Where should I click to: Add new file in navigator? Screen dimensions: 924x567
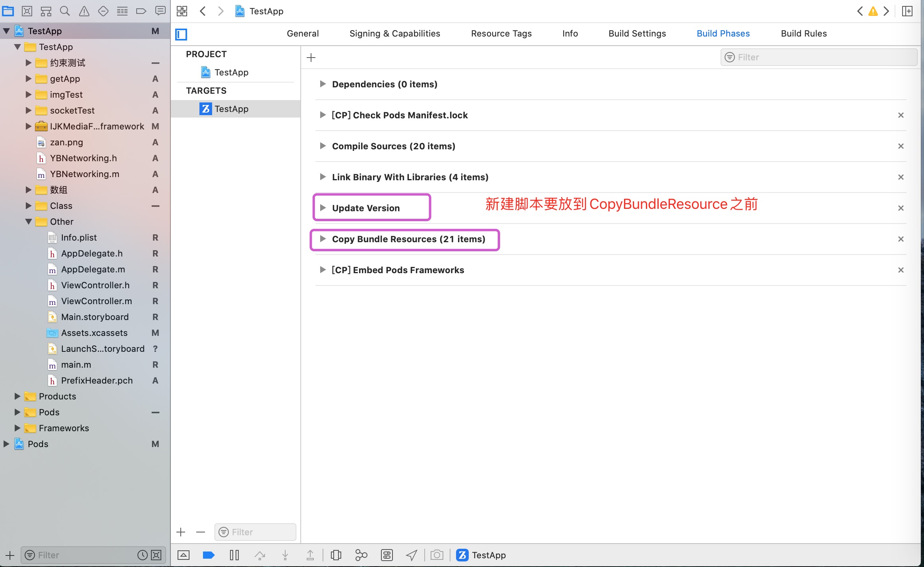pos(10,555)
